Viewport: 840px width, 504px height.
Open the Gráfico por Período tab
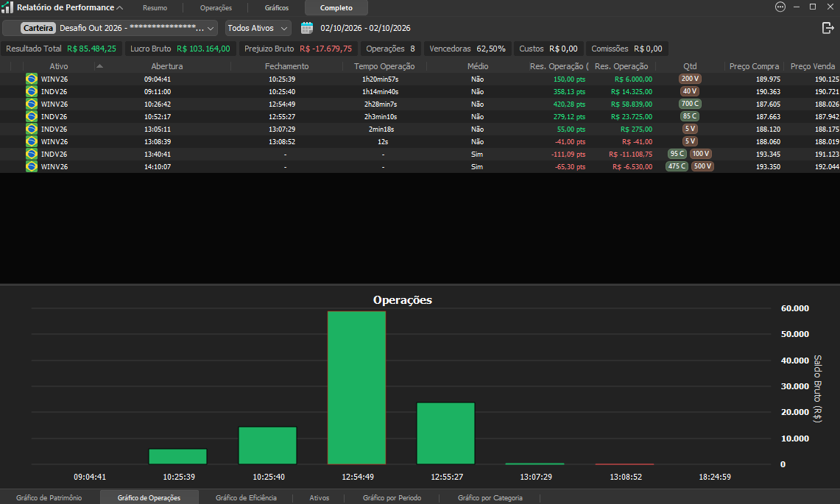coord(392,497)
